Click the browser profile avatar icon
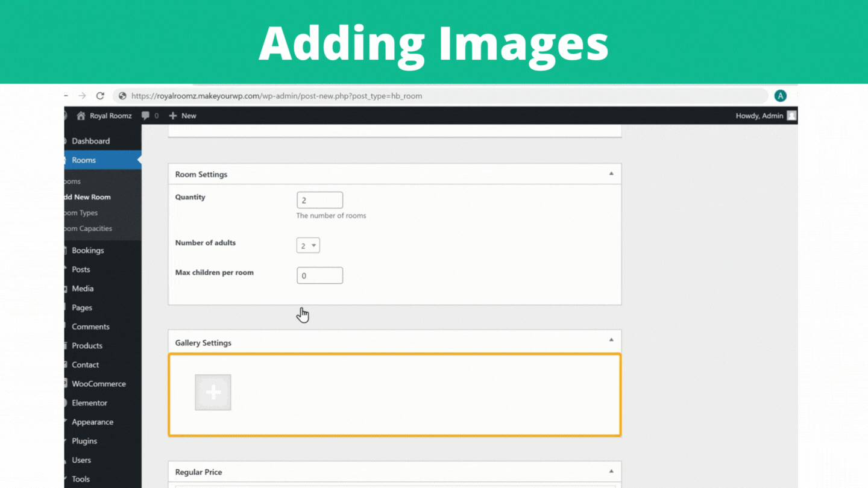Viewport: 868px width, 488px height. point(780,96)
